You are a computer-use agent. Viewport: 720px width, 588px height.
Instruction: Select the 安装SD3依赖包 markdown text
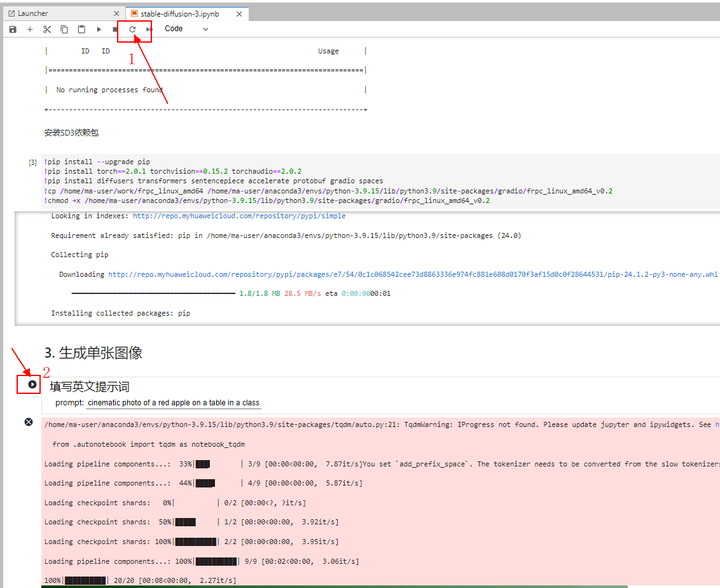[71, 133]
